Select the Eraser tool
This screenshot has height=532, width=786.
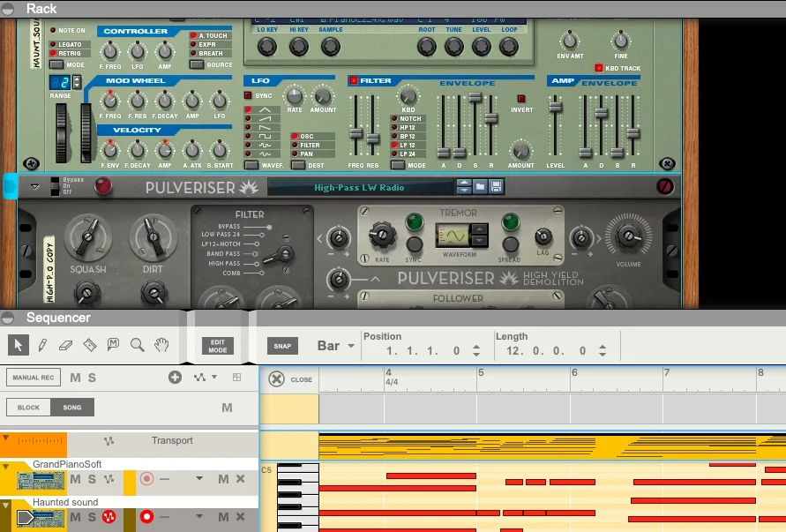[x=65, y=345]
